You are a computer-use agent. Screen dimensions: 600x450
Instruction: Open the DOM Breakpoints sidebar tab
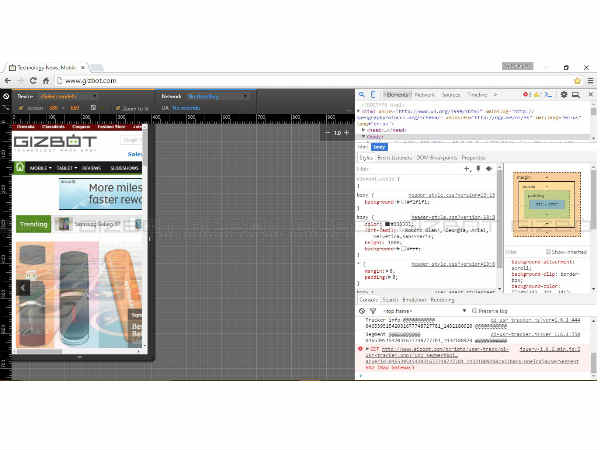click(x=437, y=158)
